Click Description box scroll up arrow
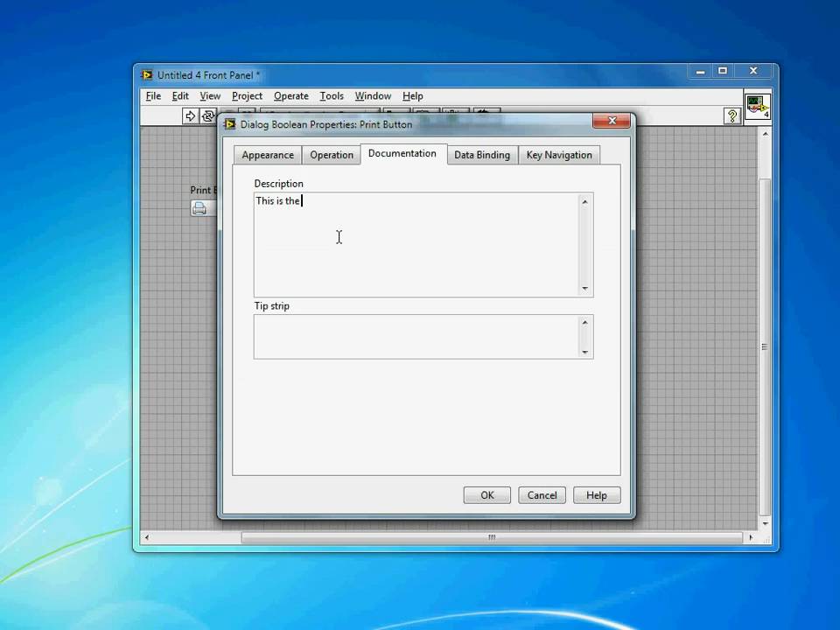Image resolution: width=840 pixels, height=630 pixels. click(585, 202)
